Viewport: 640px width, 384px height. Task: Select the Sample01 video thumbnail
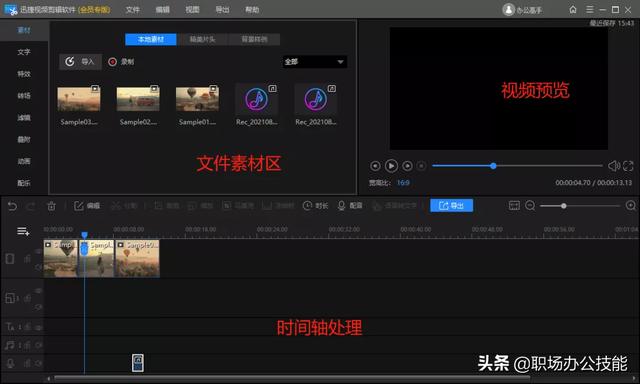tap(197, 99)
